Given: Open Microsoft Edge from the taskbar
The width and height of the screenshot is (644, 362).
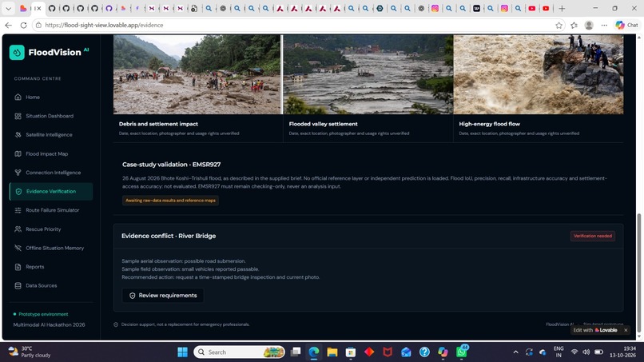Looking at the screenshot, I should tap(314, 352).
